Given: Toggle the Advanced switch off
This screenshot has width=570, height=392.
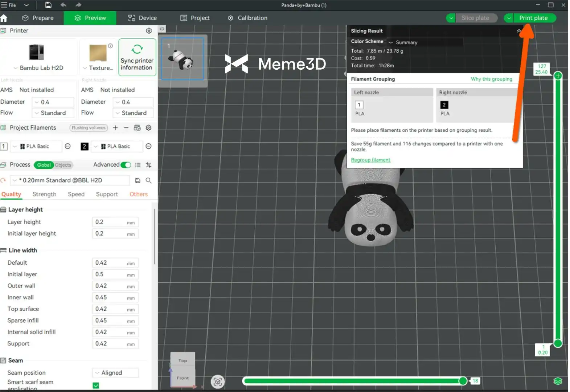Looking at the screenshot, I should pyautogui.click(x=126, y=165).
